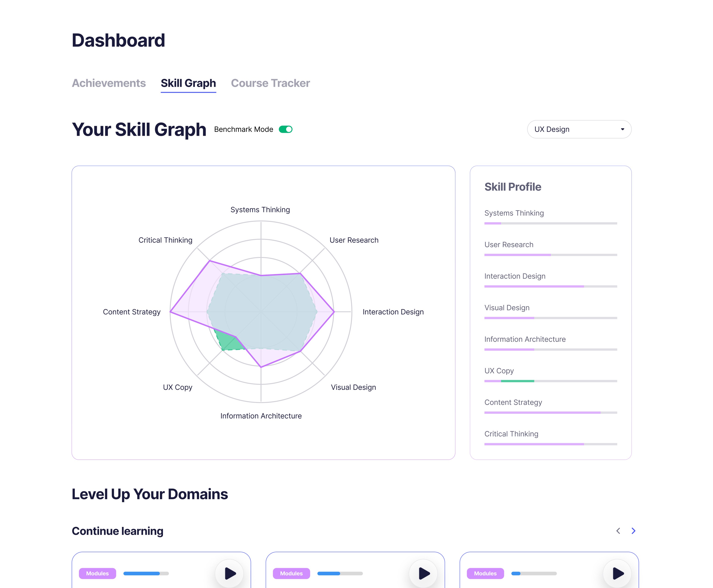Click the Information Architecture label in Skill Profile
Viewport: 713px width, 588px height.
525,339
